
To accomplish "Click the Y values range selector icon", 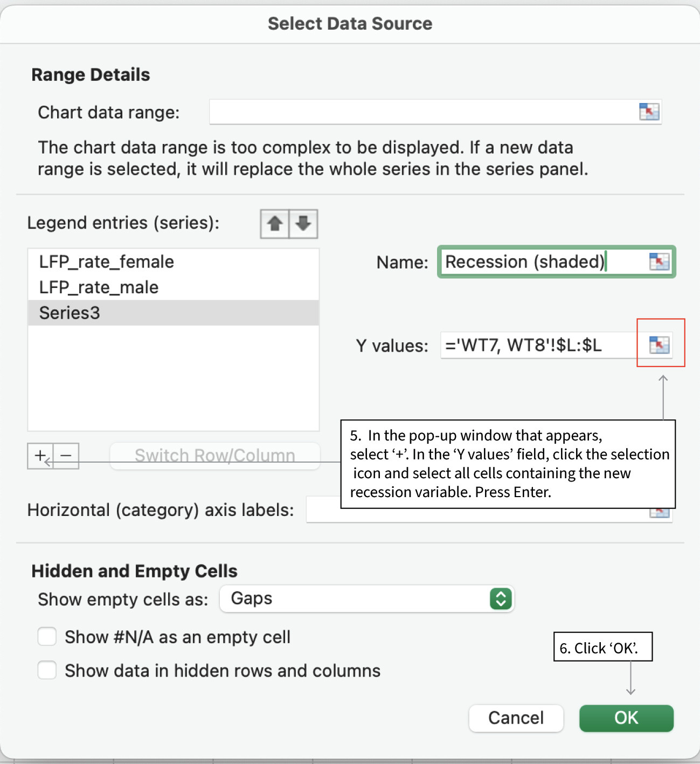I will pyautogui.click(x=659, y=345).
